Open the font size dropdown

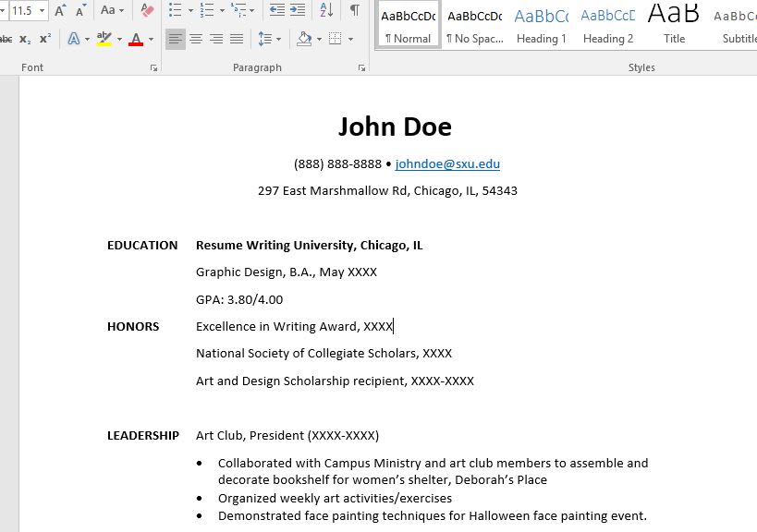[x=43, y=10]
